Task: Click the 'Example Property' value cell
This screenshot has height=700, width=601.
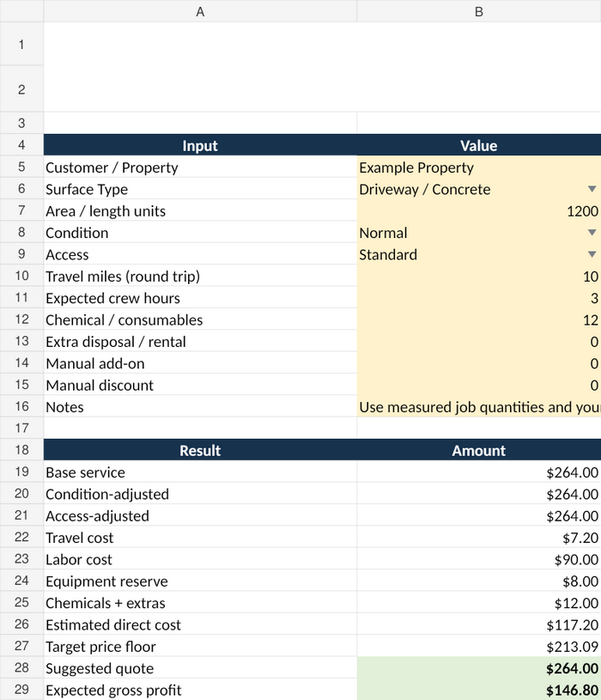Action: pyautogui.click(x=479, y=167)
